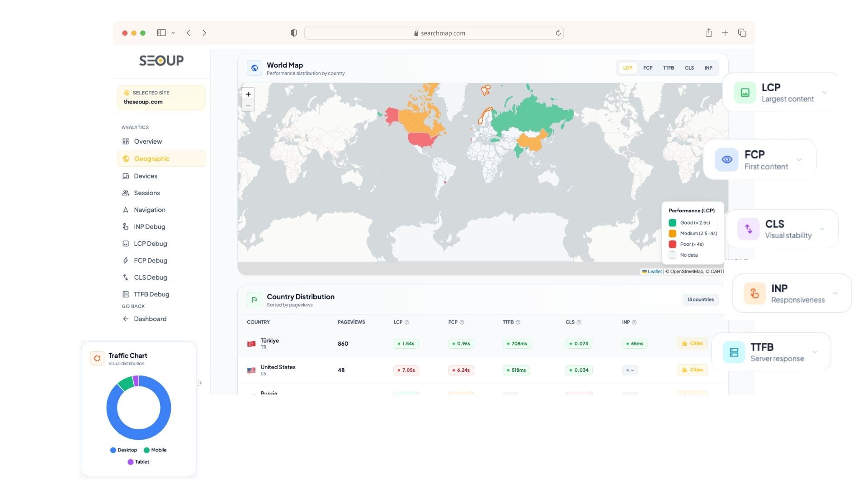Image resolution: width=868 pixels, height=488 pixels.
Task: Go back to Dashboard
Action: (150, 319)
